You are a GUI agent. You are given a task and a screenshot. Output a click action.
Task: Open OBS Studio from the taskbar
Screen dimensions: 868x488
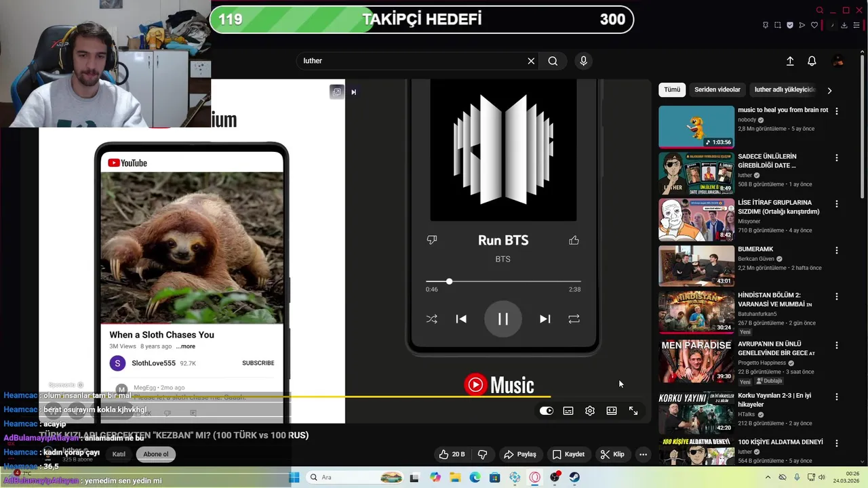(x=555, y=477)
